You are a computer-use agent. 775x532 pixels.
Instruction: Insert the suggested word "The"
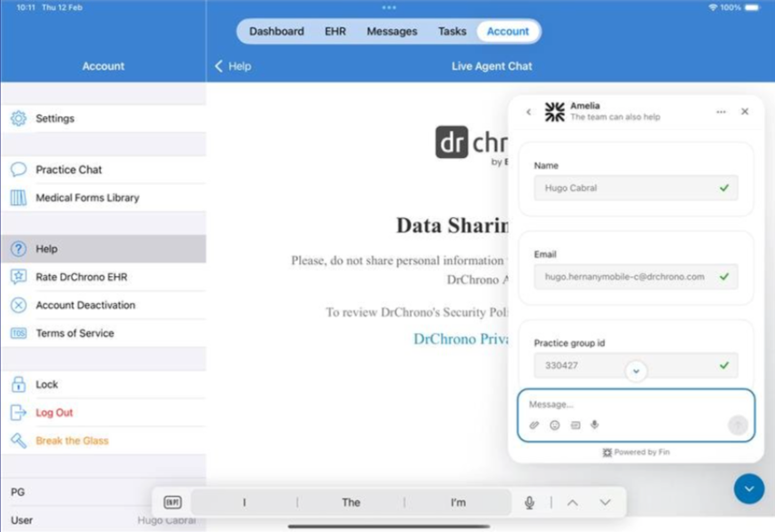click(351, 502)
